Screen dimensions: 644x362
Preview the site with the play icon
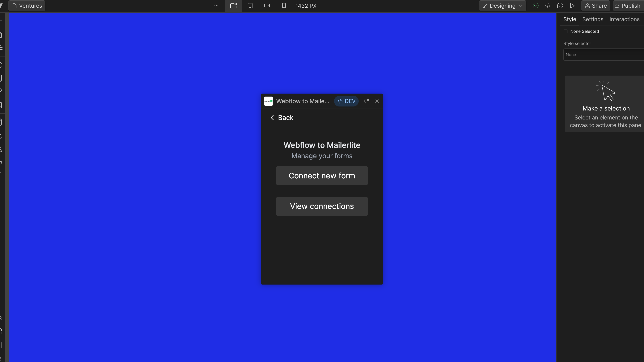pos(572,6)
